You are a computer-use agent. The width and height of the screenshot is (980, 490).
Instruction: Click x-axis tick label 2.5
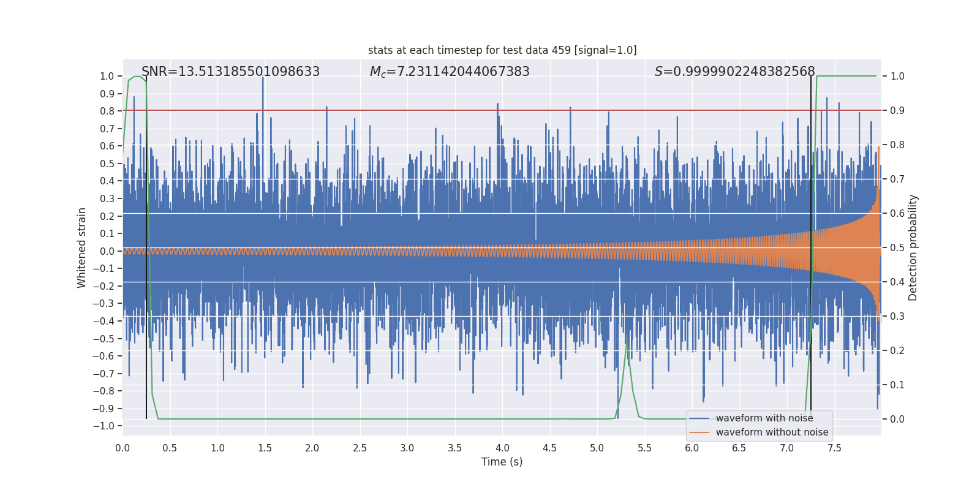point(360,448)
